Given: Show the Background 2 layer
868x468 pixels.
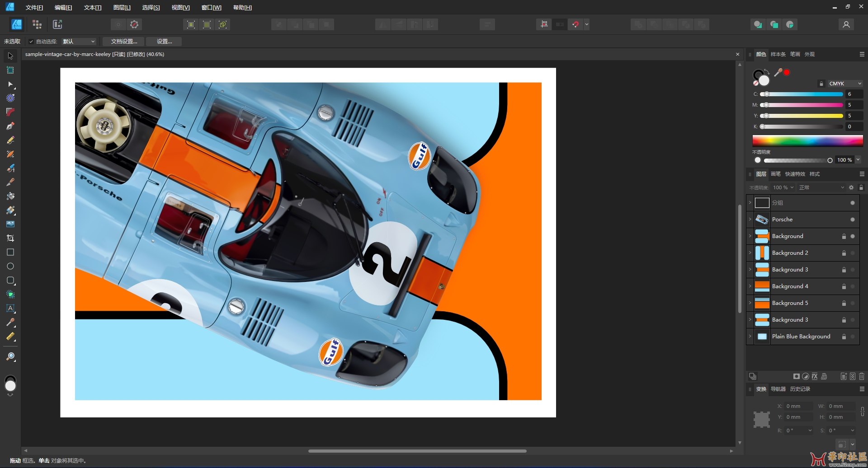Looking at the screenshot, I should pos(853,253).
